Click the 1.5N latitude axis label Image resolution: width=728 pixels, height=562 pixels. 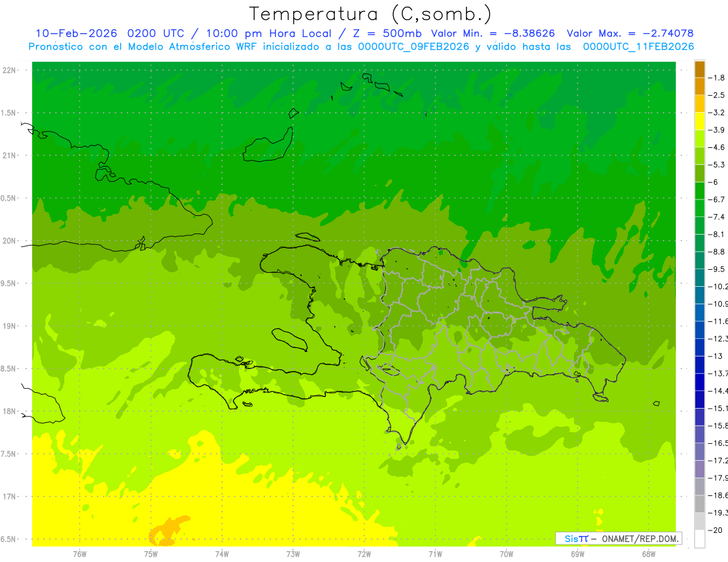8,113
